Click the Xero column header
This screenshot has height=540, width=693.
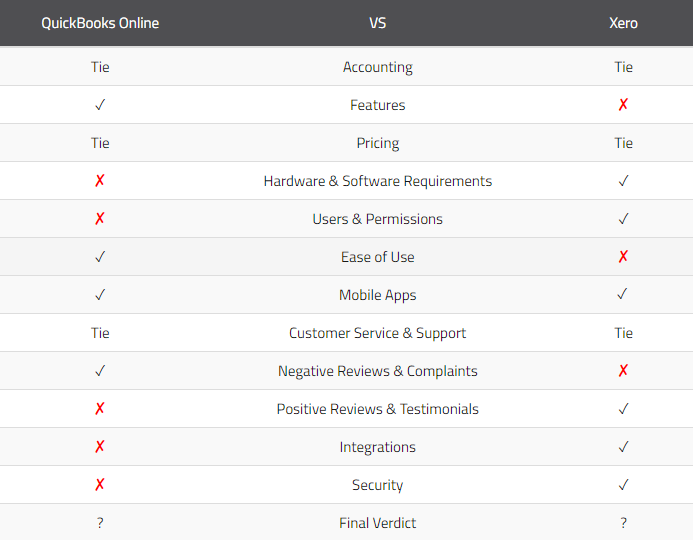[x=623, y=23]
